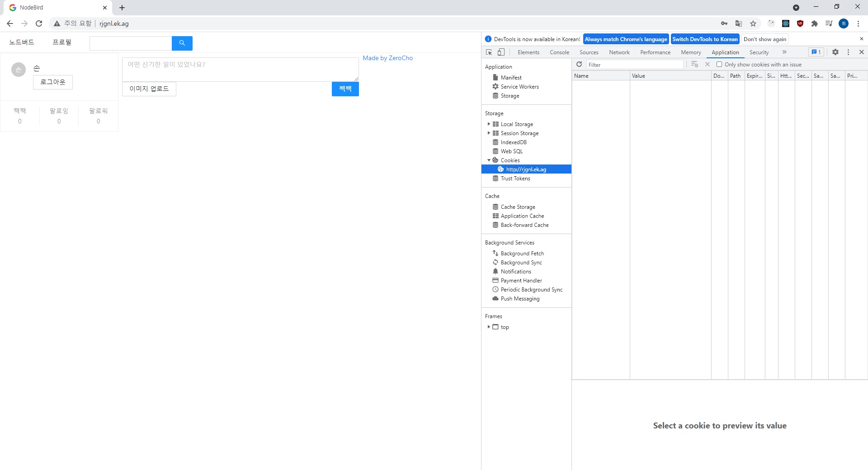Clear all cookies icon
The height and width of the screenshot is (470, 868).
(x=695, y=65)
